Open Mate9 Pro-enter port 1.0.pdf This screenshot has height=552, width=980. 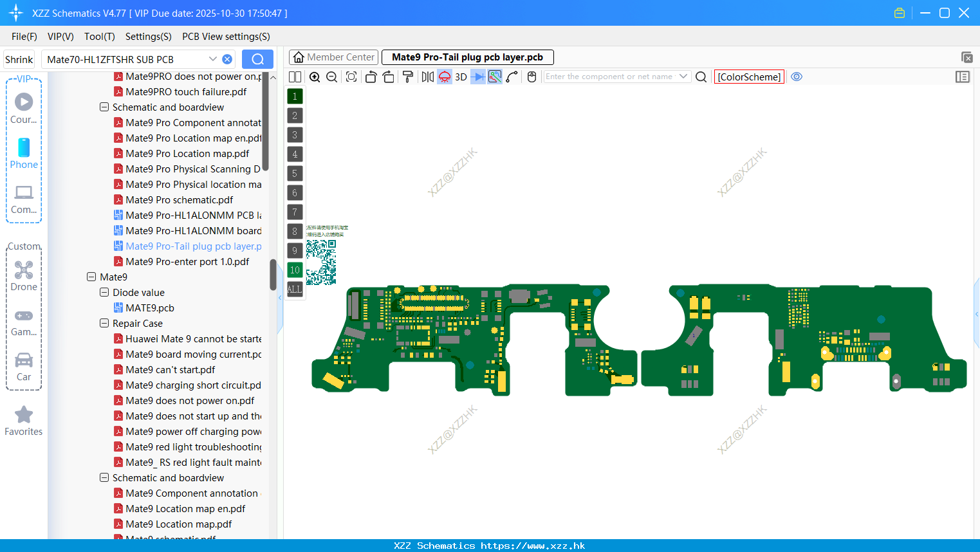[x=187, y=262]
